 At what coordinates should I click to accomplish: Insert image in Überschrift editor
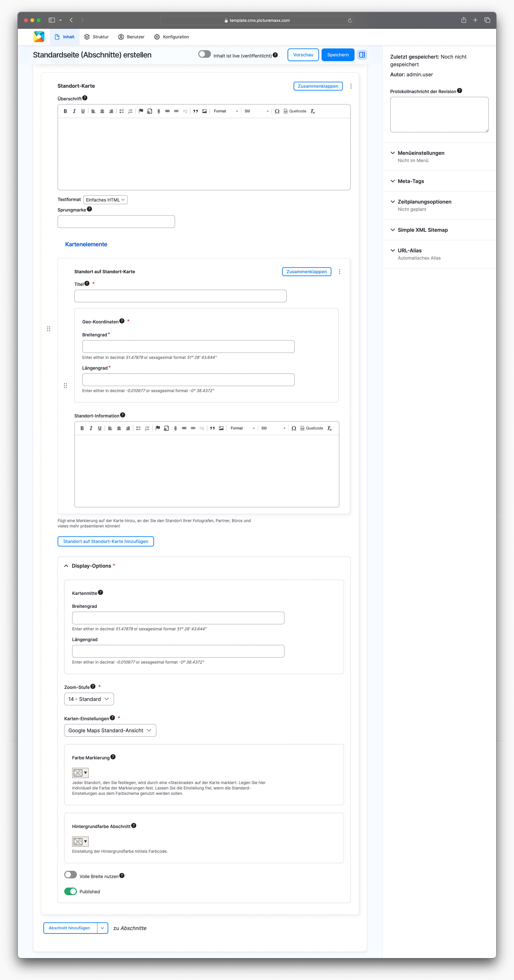[x=204, y=111]
